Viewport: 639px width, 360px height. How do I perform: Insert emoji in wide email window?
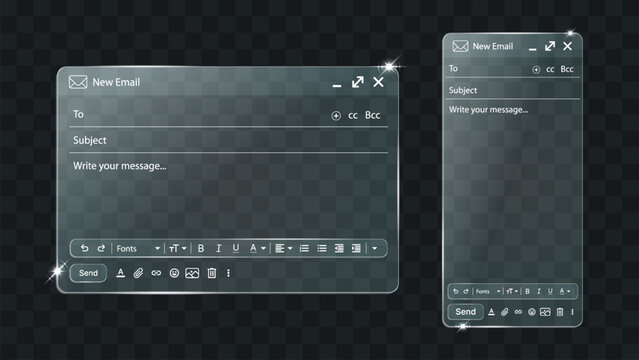(x=174, y=273)
